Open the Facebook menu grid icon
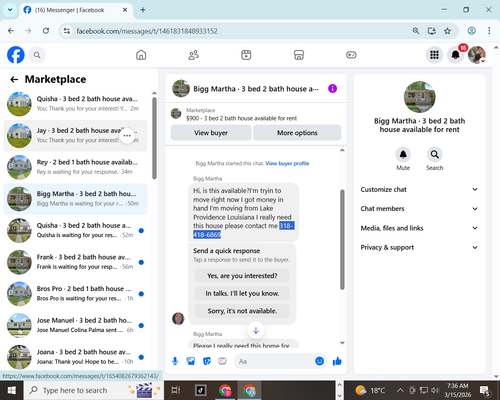This screenshot has width=500, height=400. coord(434,55)
